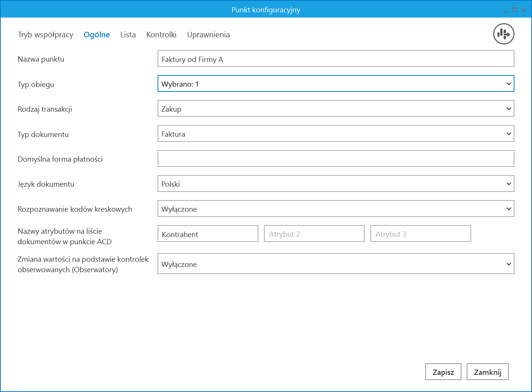Click the Domyślna forma płatności field

point(335,159)
